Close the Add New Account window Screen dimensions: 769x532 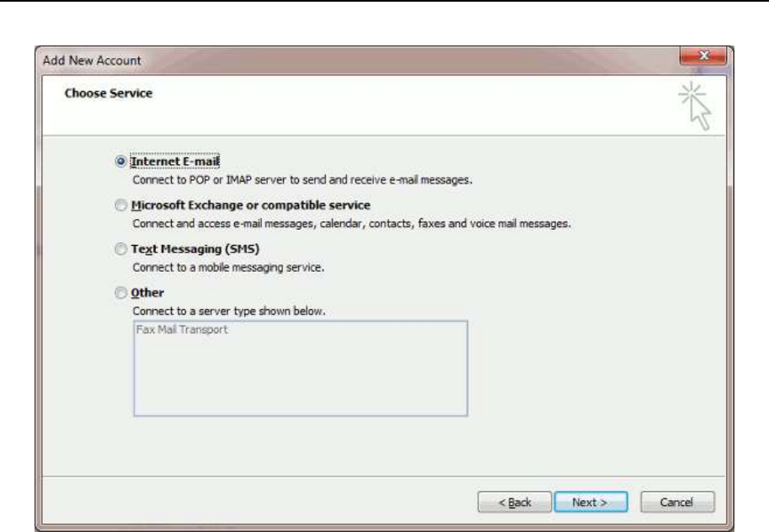tap(703, 56)
